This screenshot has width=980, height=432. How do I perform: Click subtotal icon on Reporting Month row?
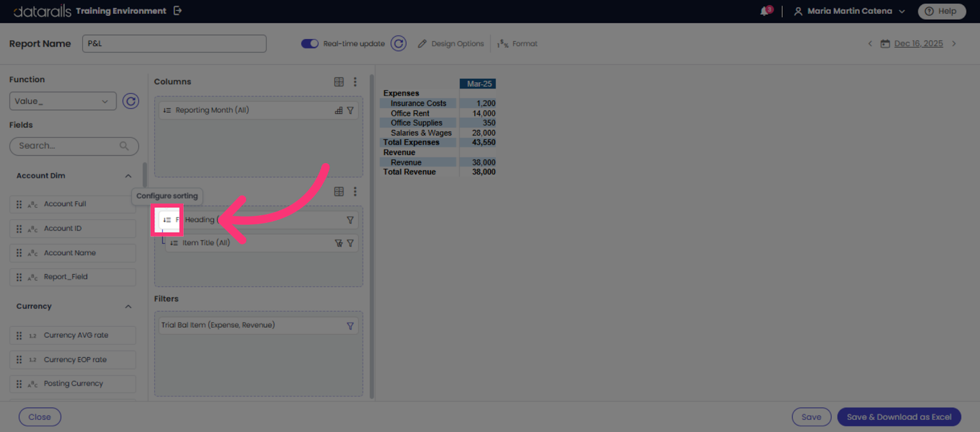[339, 110]
